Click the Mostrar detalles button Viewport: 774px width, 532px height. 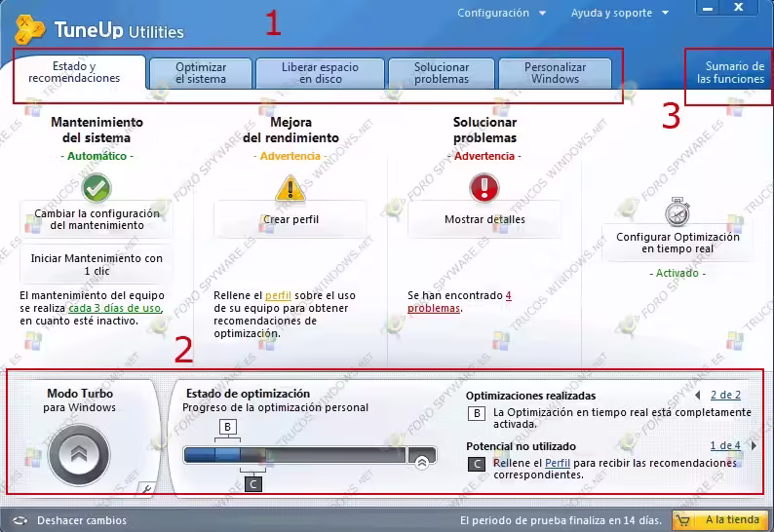[484, 219]
